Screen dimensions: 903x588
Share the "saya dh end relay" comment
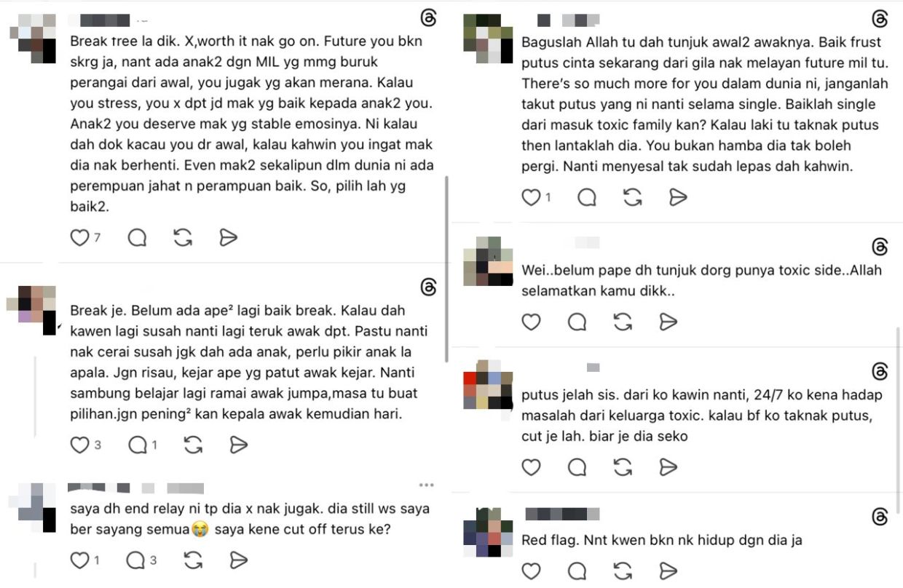pos(239,560)
